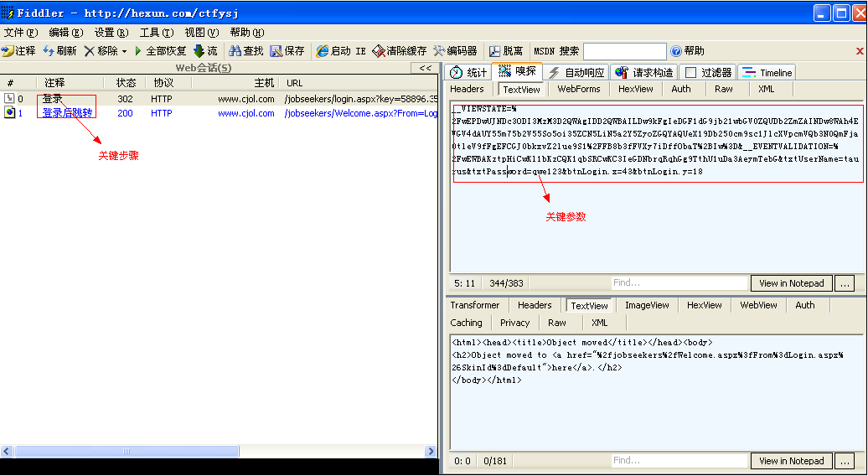Click the ... button in request pane
The height and width of the screenshot is (476, 868).
coord(845,283)
